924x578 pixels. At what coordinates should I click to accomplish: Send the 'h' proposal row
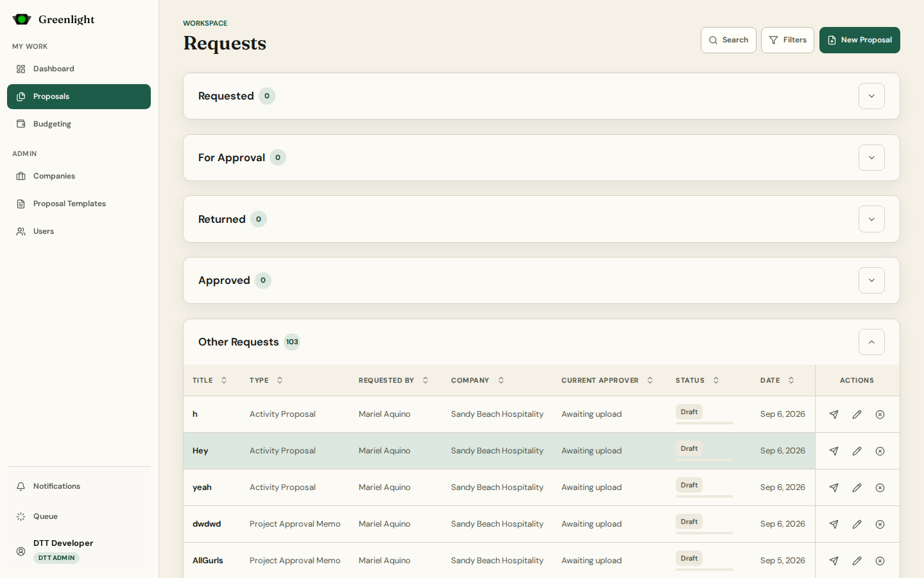pos(834,414)
